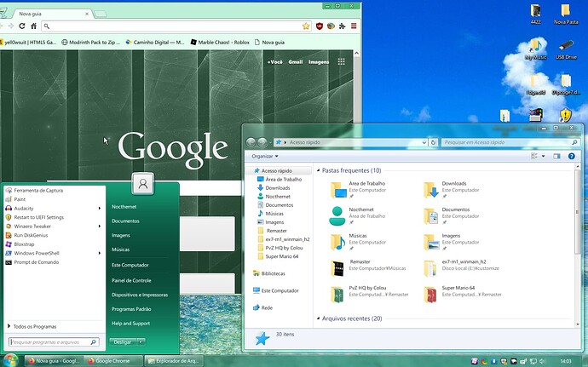The width and height of the screenshot is (588, 367).
Task: Open Explorer help question mark
Action: (x=572, y=157)
